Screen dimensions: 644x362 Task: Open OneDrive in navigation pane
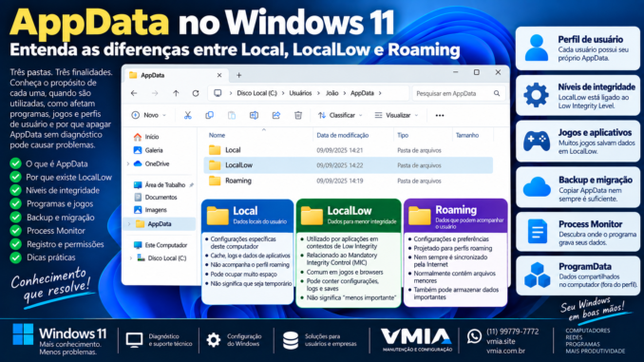[x=151, y=163]
